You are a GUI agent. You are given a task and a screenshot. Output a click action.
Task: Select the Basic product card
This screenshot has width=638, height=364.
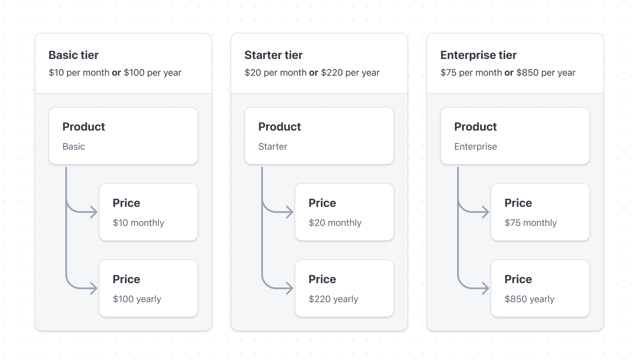coord(123,136)
